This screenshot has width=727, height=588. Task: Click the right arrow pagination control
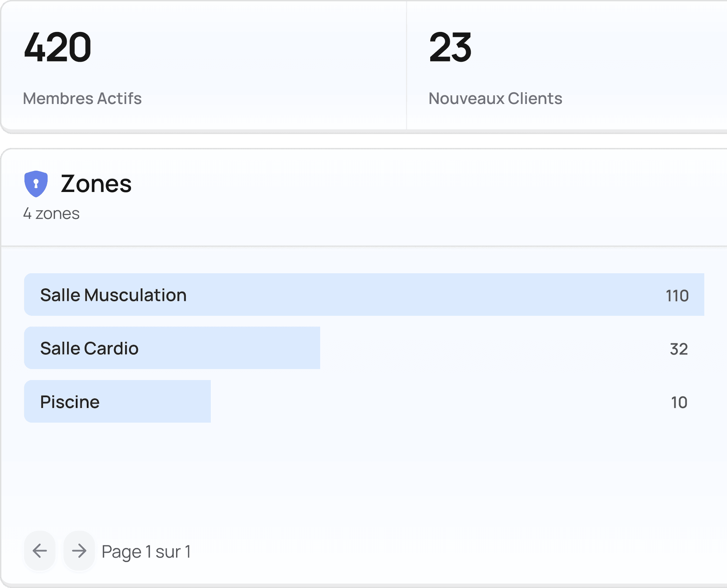coord(79,550)
